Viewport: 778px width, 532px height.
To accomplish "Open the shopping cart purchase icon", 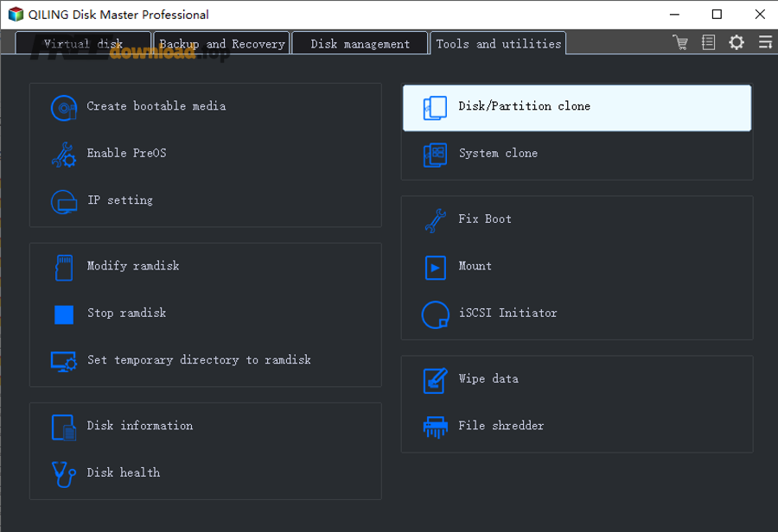I will [x=680, y=42].
